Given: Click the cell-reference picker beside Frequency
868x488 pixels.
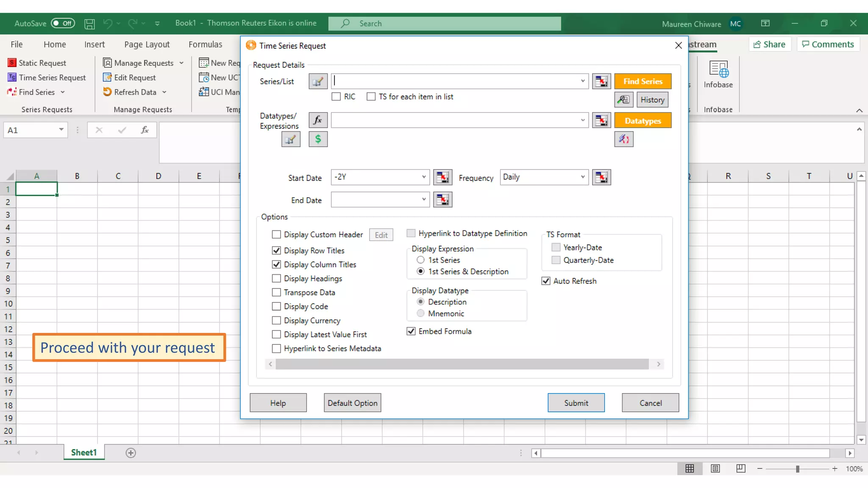Looking at the screenshot, I should point(601,177).
